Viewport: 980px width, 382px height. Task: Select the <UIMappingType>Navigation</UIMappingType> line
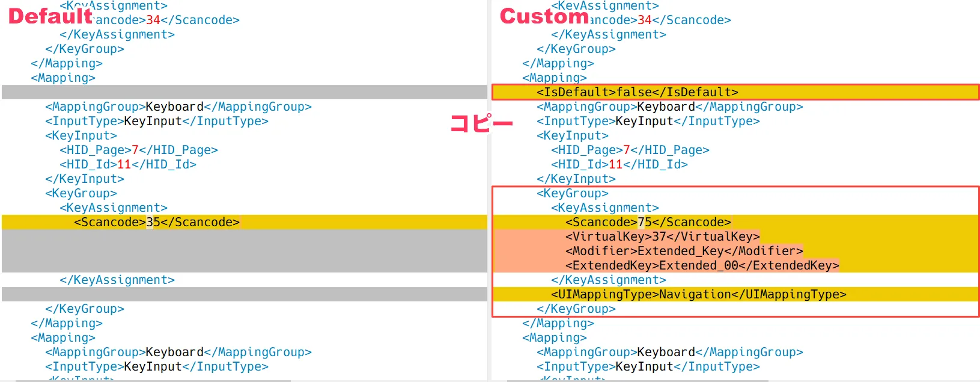[x=699, y=294]
